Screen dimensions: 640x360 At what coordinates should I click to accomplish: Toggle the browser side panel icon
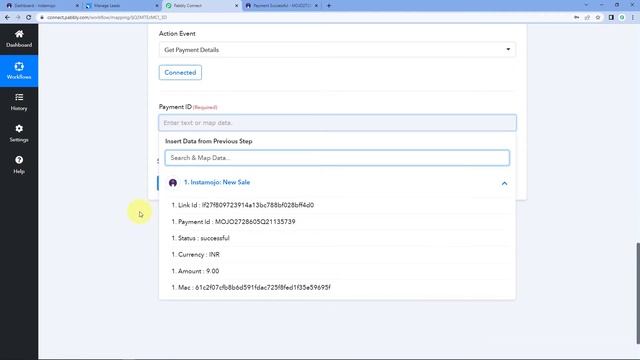pyautogui.click(x=611, y=18)
